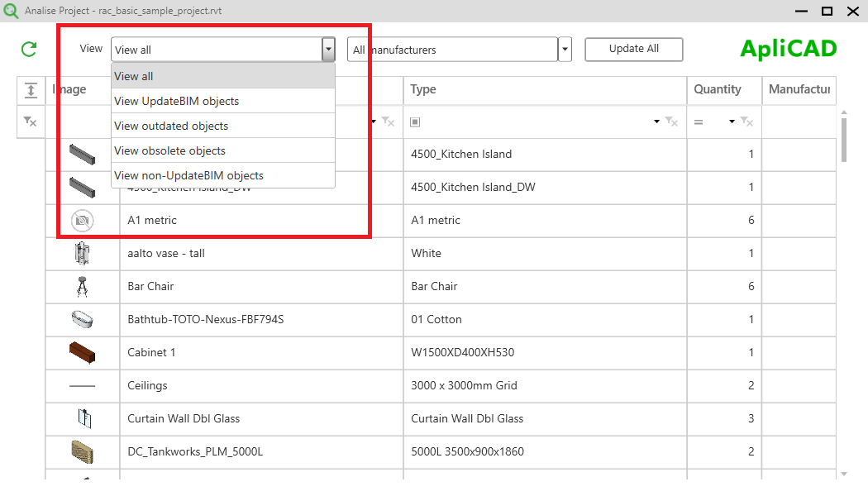This screenshot has height=496, width=868.
Task: Click the ApliCAD logo
Action: pyautogui.click(x=788, y=48)
